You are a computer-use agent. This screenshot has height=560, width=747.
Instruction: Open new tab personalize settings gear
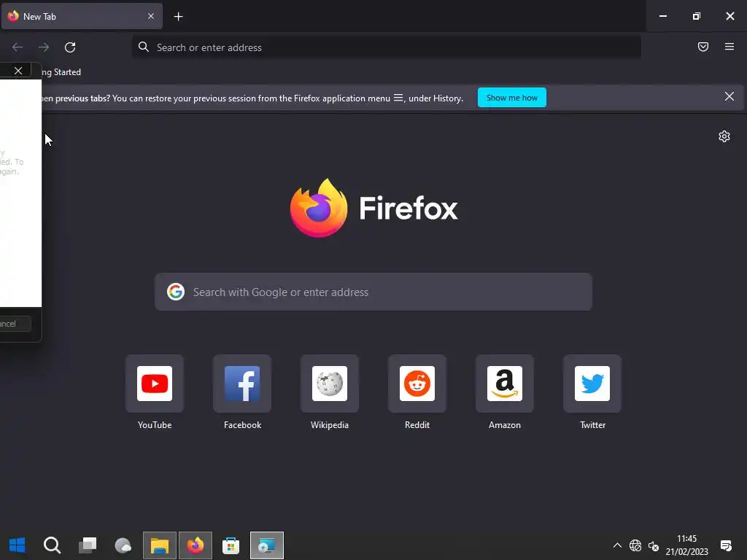pyautogui.click(x=724, y=136)
